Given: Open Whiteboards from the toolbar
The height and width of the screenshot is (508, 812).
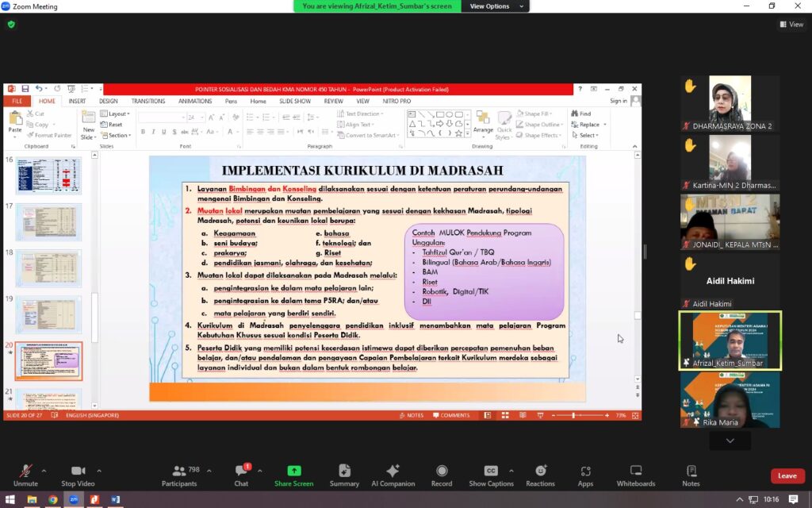Looking at the screenshot, I should pos(635,471).
